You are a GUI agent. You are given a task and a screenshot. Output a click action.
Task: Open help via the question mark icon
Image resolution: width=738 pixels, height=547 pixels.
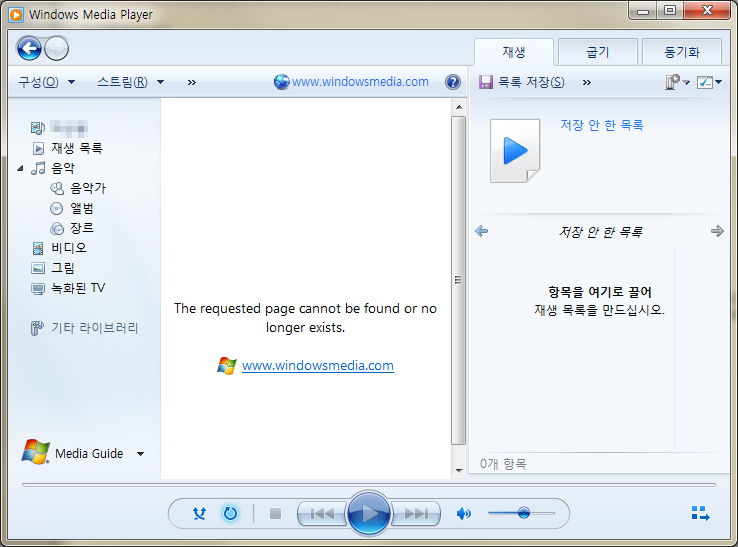pos(453,82)
